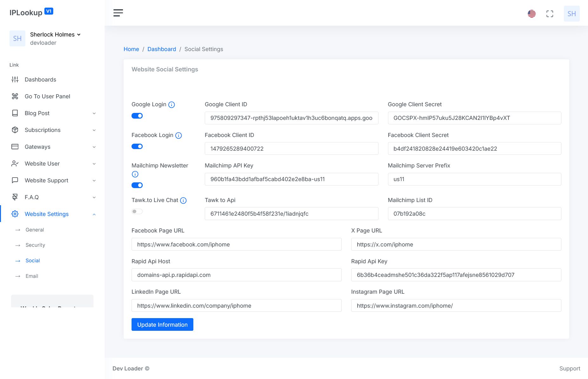
Task: Open Go To User Panel
Action: pyautogui.click(x=47, y=96)
